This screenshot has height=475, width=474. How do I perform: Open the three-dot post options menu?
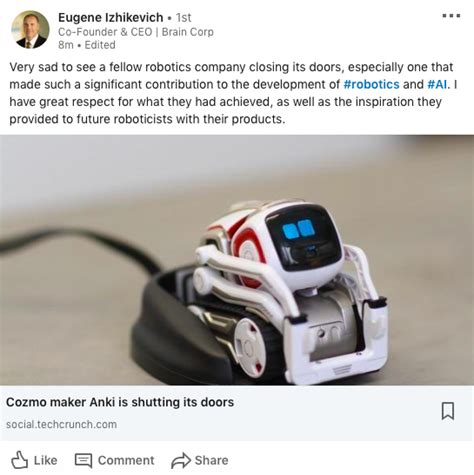point(451,16)
